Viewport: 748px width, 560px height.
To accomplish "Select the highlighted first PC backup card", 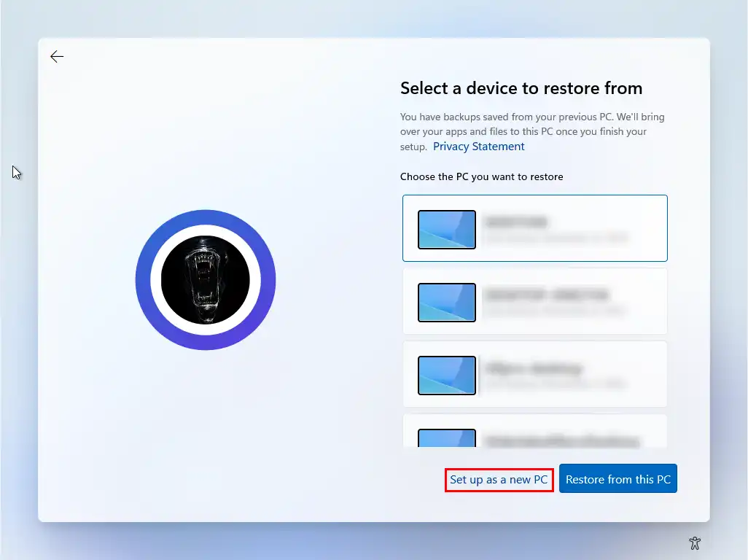I will pos(535,228).
